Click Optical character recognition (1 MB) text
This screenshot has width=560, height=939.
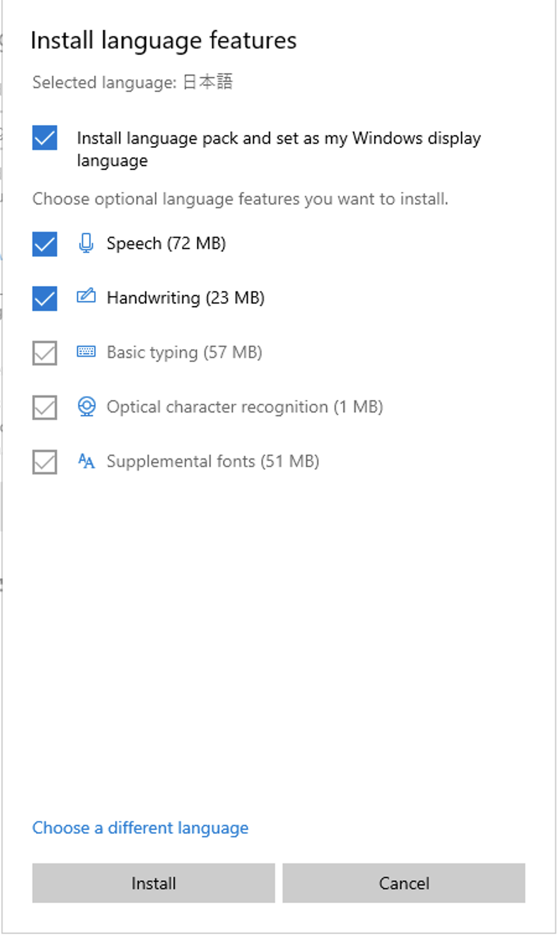245,407
